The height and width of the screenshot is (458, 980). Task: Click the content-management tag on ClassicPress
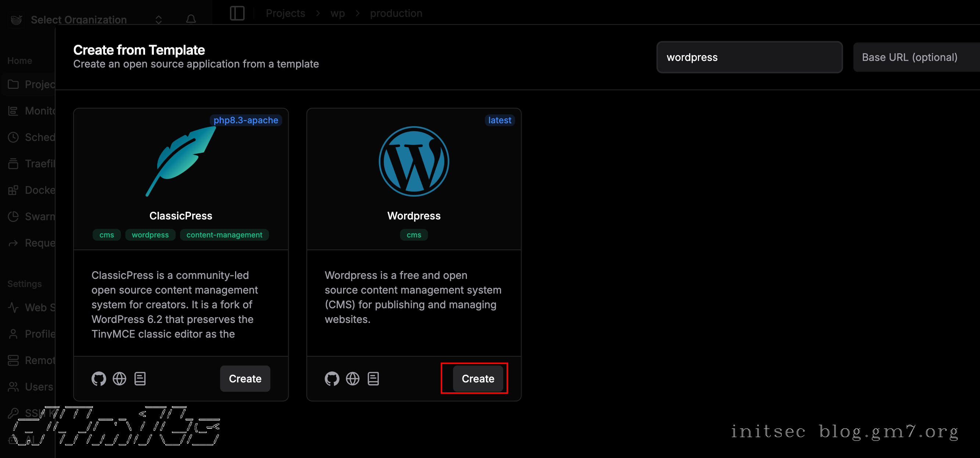click(x=224, y=235)
